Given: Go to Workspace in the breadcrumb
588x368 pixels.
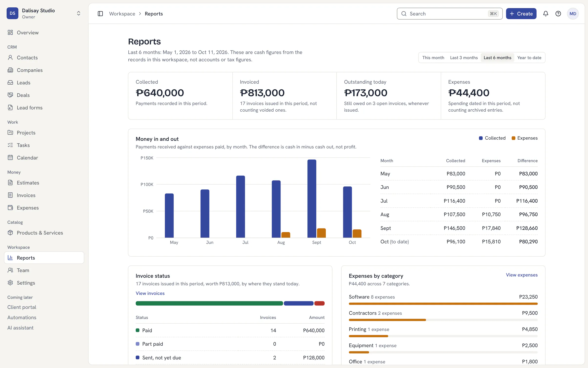Looking at the screenshot, I should pos(122,14).
